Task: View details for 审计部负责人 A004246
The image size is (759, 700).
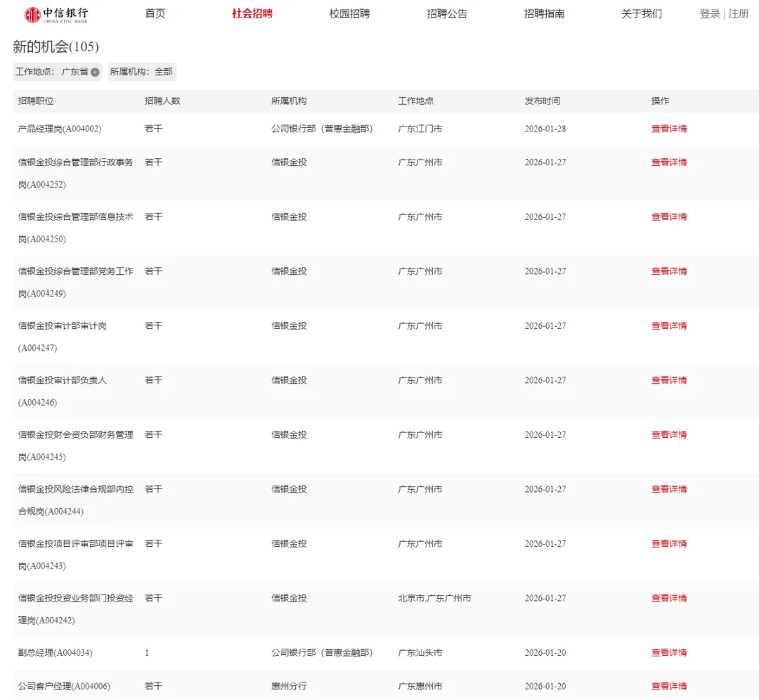Action: click(669, 380)
